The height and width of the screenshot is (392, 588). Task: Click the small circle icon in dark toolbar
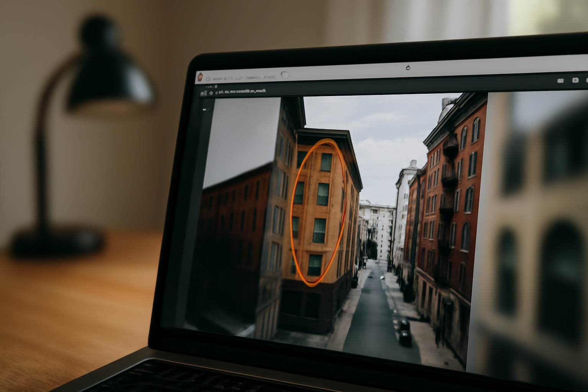point(211,93)
